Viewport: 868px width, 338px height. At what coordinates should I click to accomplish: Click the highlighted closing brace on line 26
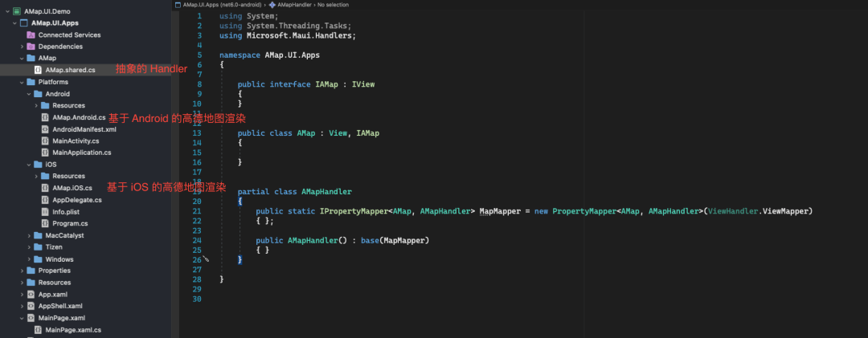click(x=240, y=259)
